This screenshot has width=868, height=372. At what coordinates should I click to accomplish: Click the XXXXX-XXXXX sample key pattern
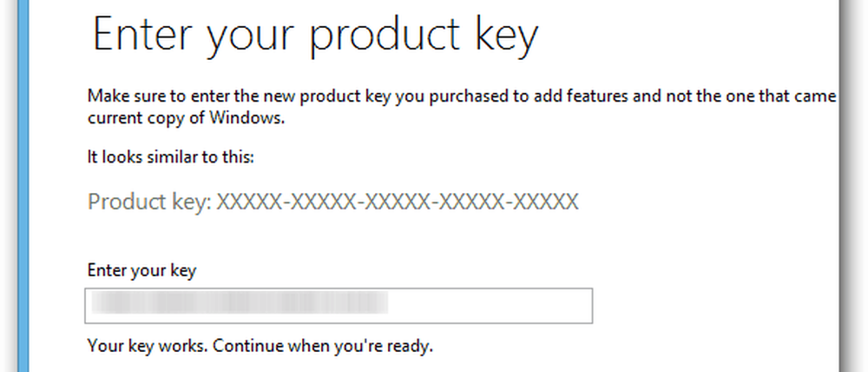click(397, 203)
